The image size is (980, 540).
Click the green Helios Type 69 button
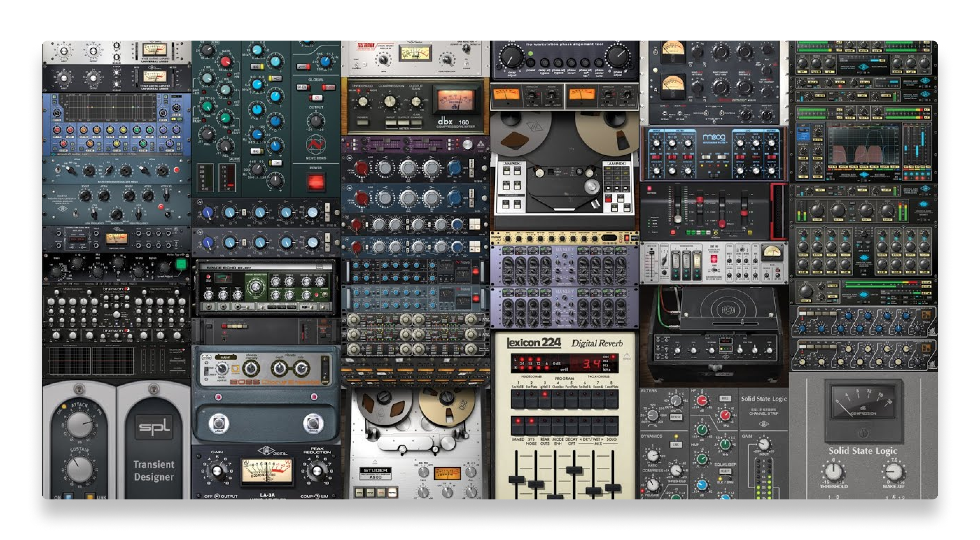(181, 264)
